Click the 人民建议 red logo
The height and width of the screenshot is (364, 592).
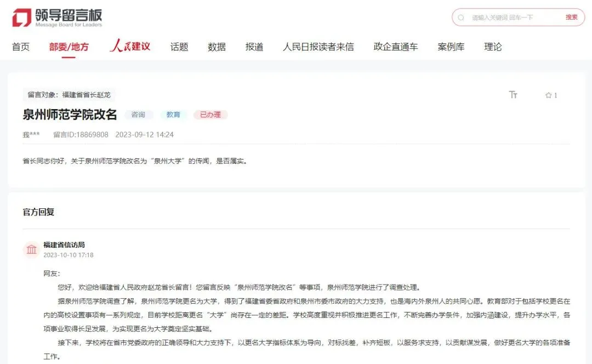(x=130, y=46)
